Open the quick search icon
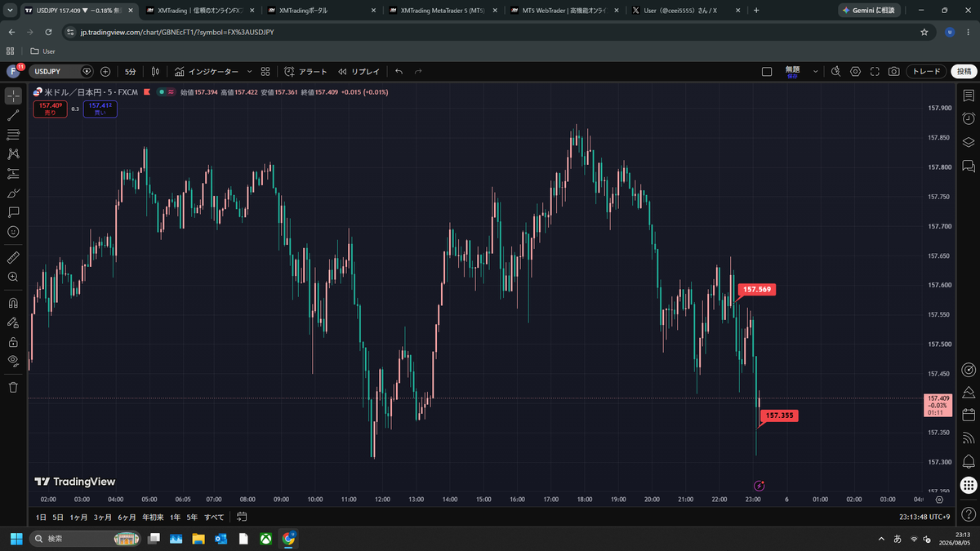Viewport: 980px width, 551px height. pyautogui.click(x=835, y=72)
